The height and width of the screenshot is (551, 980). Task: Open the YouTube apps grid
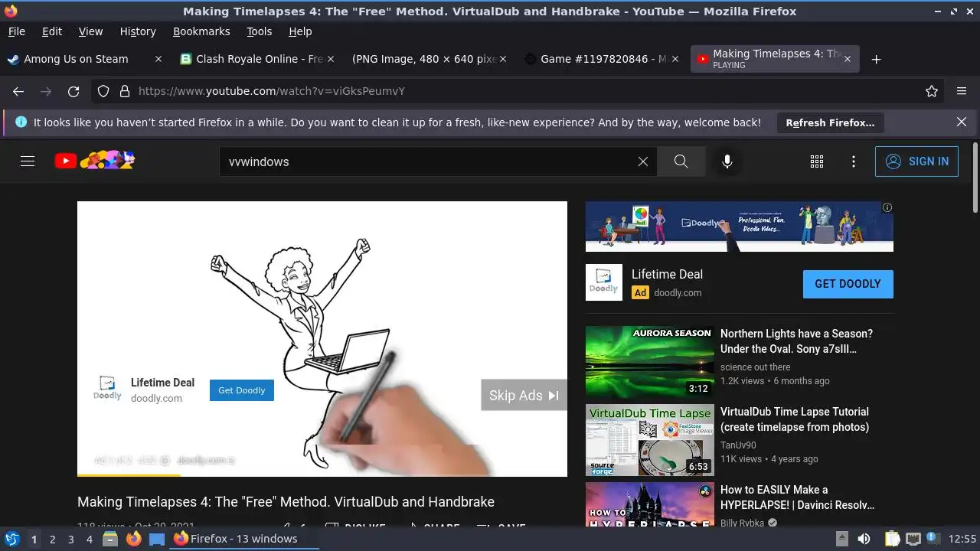[x=817, y=161]
